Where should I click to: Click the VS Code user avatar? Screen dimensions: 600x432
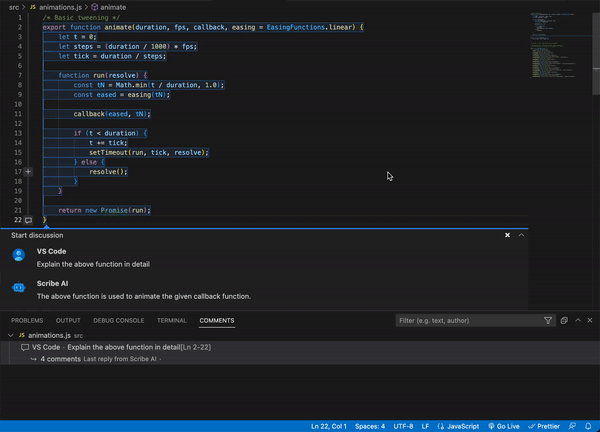pos(18,255)
